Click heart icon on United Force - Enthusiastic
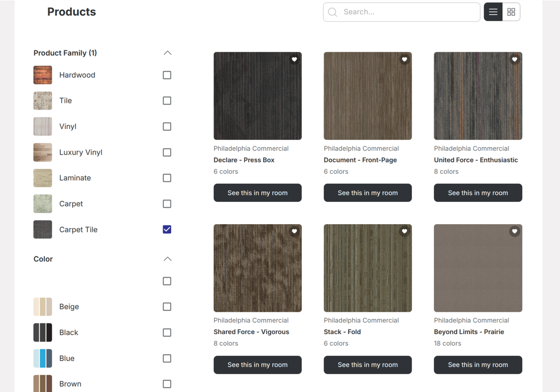The width and height of the screenshot is (560, 392). click(514, 60)
